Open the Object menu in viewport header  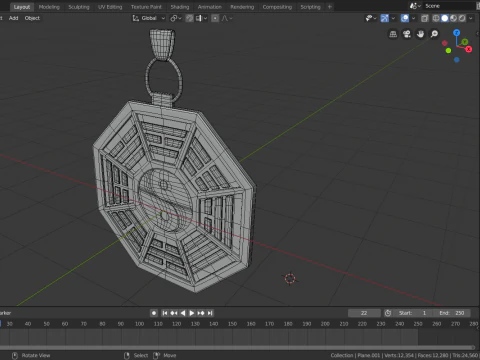(x=32, y=18)
